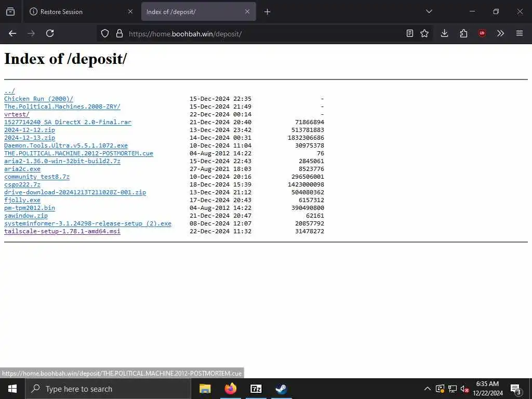Open Firefox View icon in tab bar
532x399 pixels.
[x=10, y=11]
